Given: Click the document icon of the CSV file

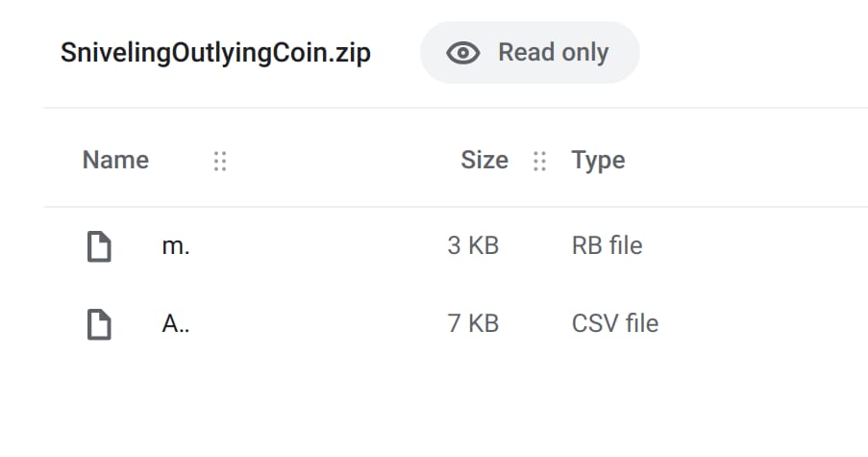Looking at the screenshot, I should click(x=100, y=324).
